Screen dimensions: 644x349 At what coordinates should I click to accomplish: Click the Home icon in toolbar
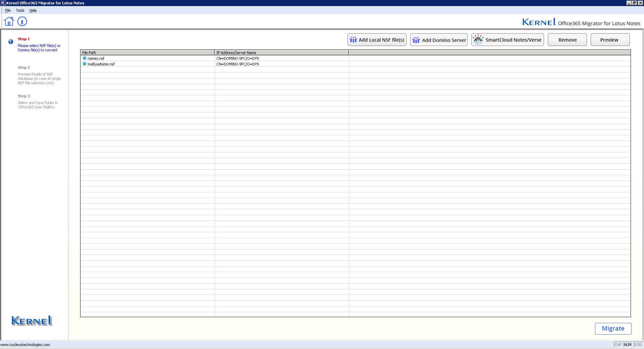9,21
